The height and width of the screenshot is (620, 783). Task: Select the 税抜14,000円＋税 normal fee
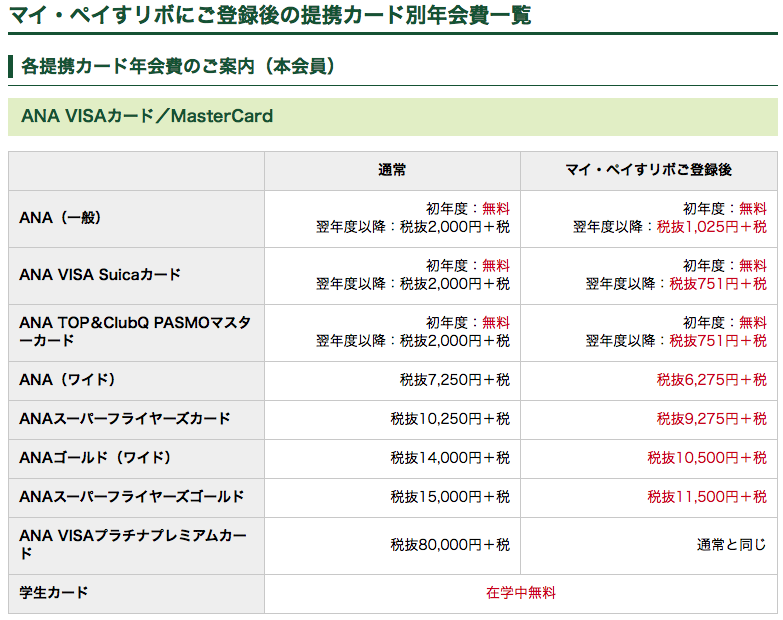pos(450,458)
